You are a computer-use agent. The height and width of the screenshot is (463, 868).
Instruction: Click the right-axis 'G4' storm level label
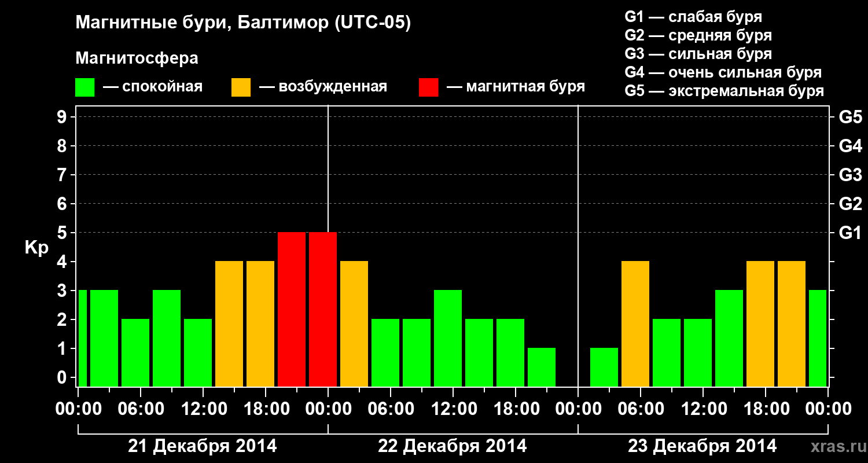850,146
